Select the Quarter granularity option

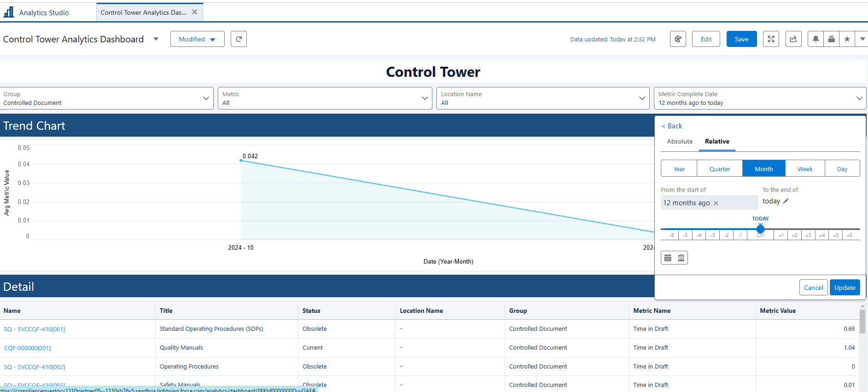coord(719,169)
